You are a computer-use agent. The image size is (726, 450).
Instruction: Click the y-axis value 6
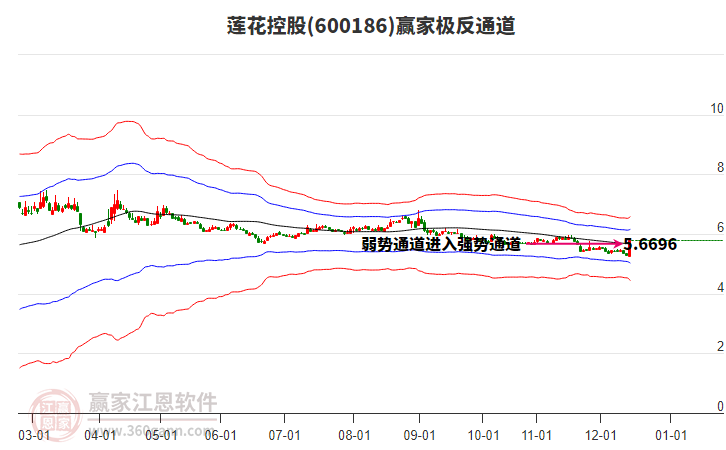pyautogui.click(x=720, y=227)
